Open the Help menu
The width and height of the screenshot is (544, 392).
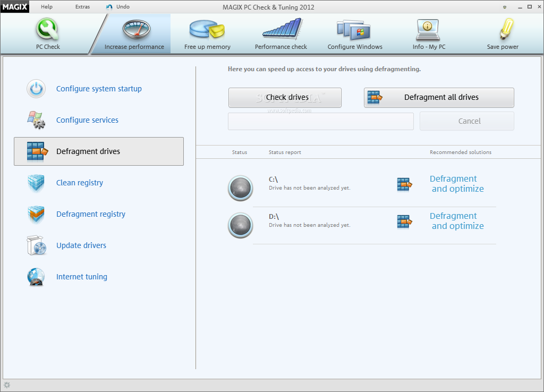[47, 6]
